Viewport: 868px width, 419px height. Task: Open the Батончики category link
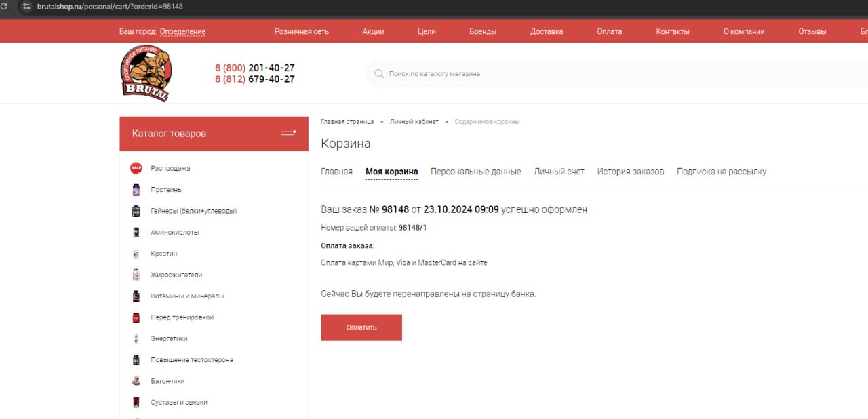click(x=167, y=381)
